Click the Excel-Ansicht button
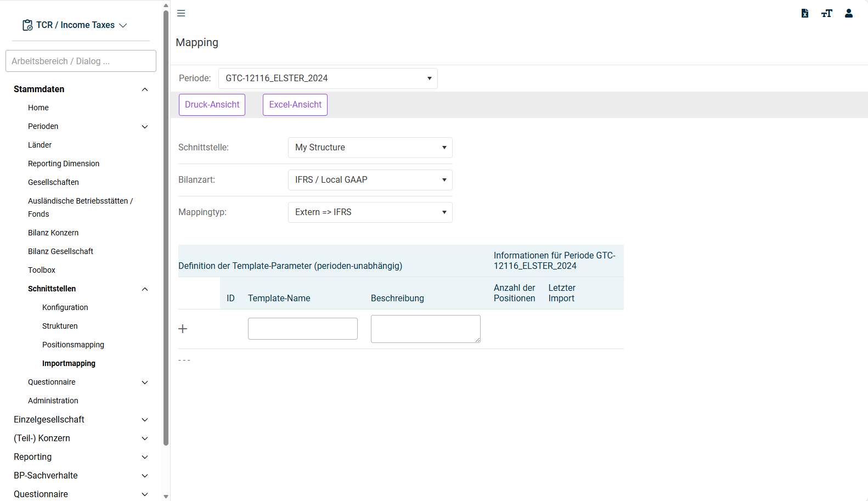 pos(295,105)
